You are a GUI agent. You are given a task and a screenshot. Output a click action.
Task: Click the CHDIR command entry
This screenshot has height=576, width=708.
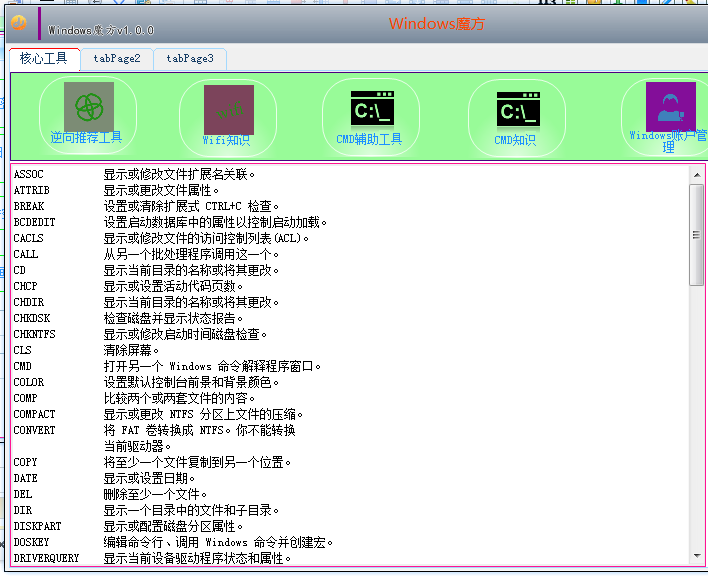point(28,302)
